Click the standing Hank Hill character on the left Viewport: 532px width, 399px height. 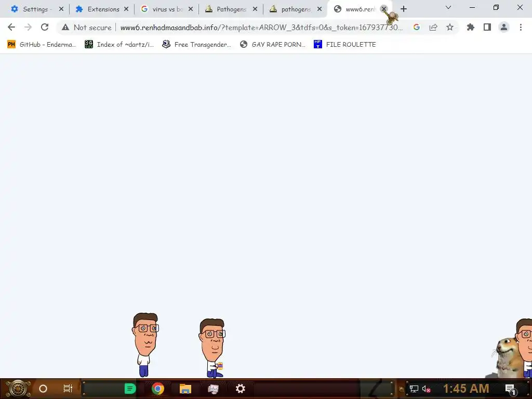145,345
